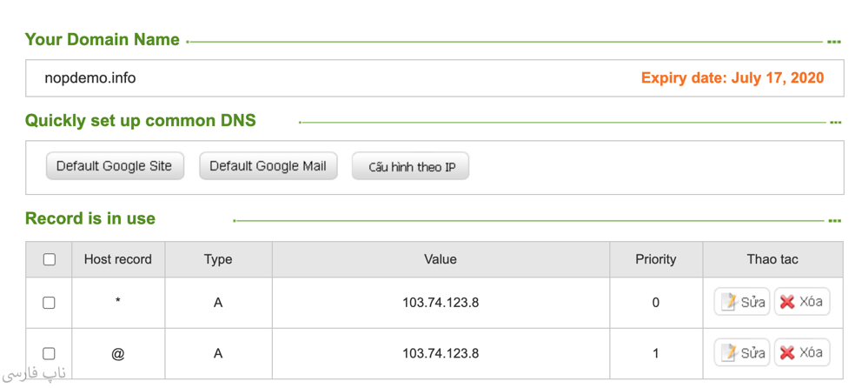Check the box for the @ record
868x388 pixels.
pos(50,353)
